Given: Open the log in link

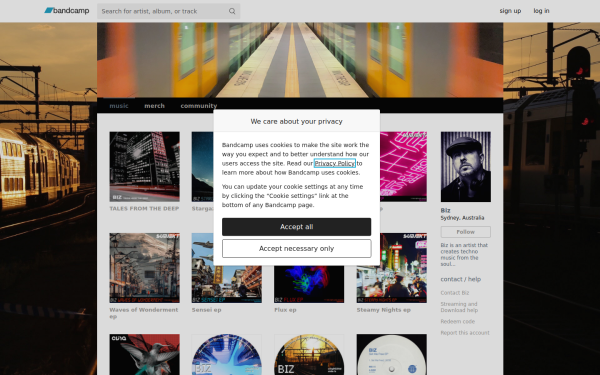Looking at the screenshot, I should [541, 11].
